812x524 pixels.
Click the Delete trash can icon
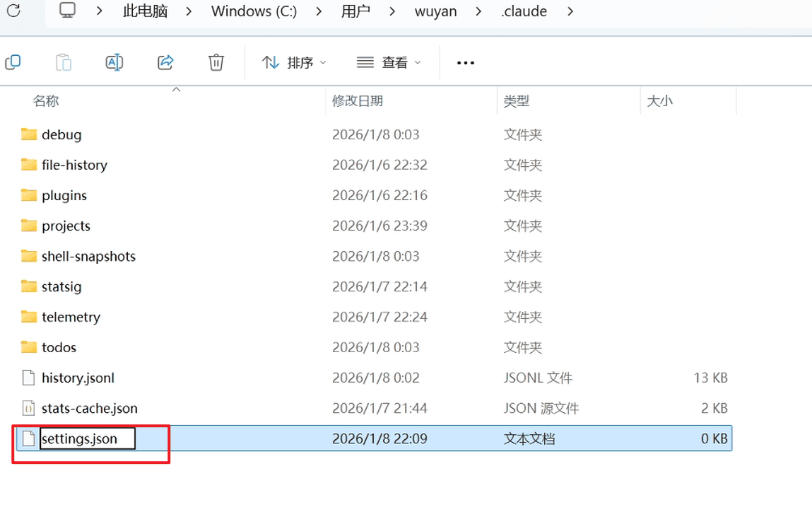click(x=216, y=62)
